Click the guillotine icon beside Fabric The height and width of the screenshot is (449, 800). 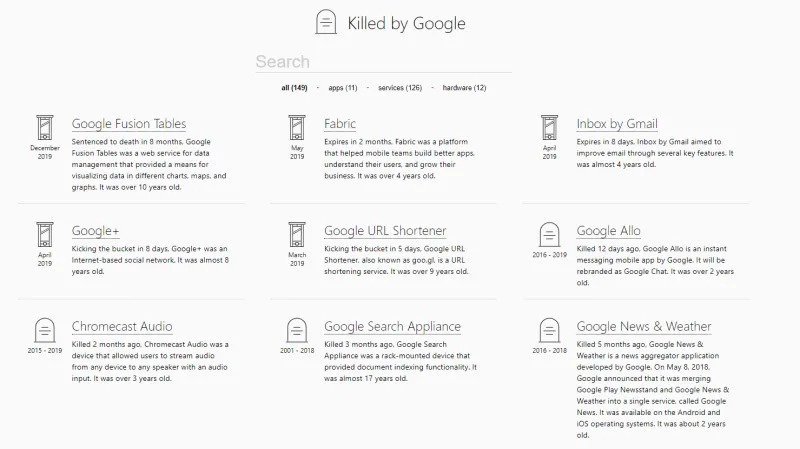(297, 129)
